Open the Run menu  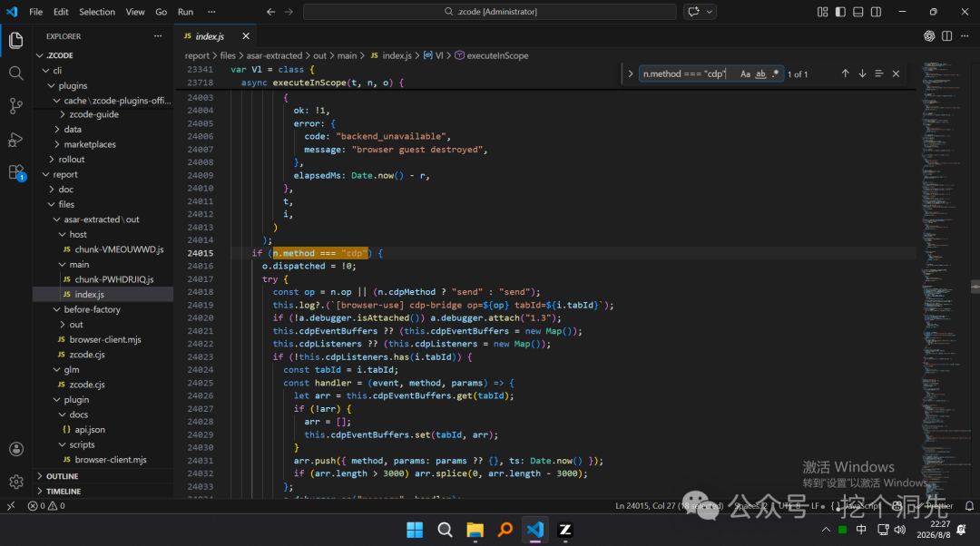(185, 12)
